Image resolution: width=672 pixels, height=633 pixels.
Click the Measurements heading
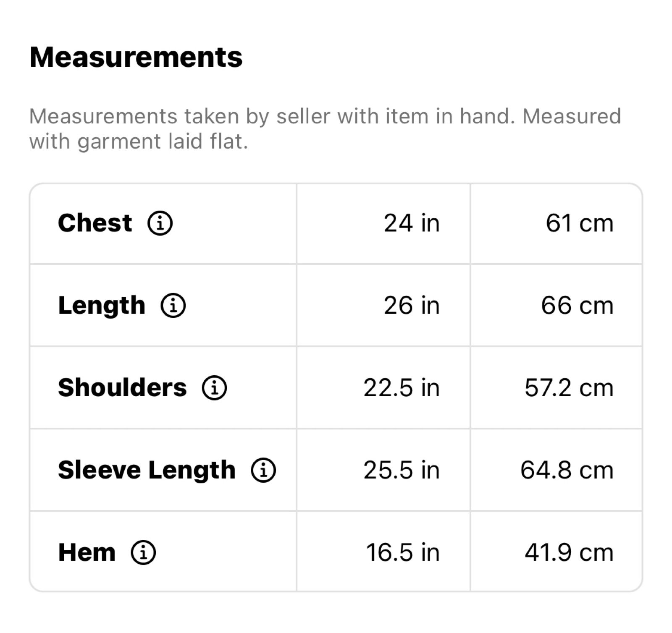(136, 57)
